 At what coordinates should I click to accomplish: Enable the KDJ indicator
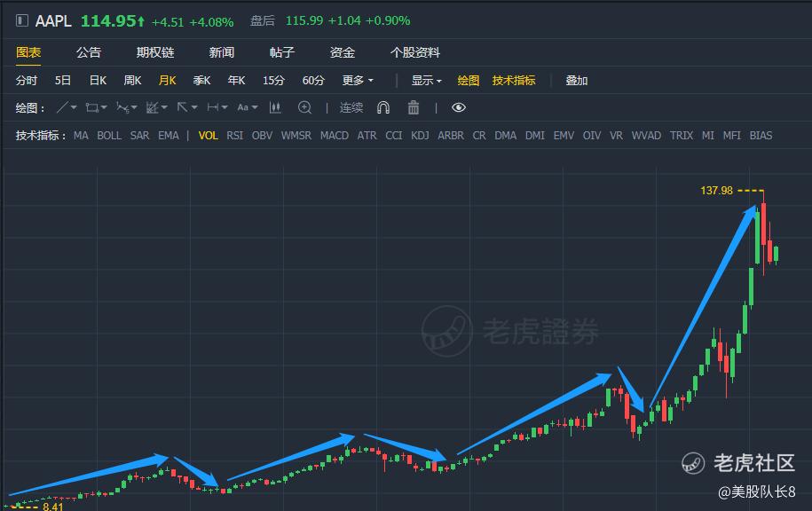coord(420,136)
